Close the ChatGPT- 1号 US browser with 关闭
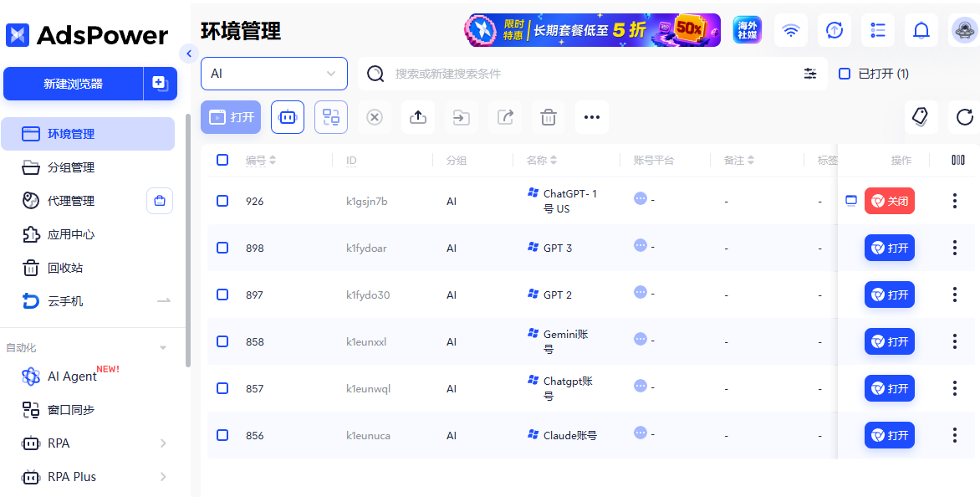The image size is (980, 497). click(x=890, y=201)
